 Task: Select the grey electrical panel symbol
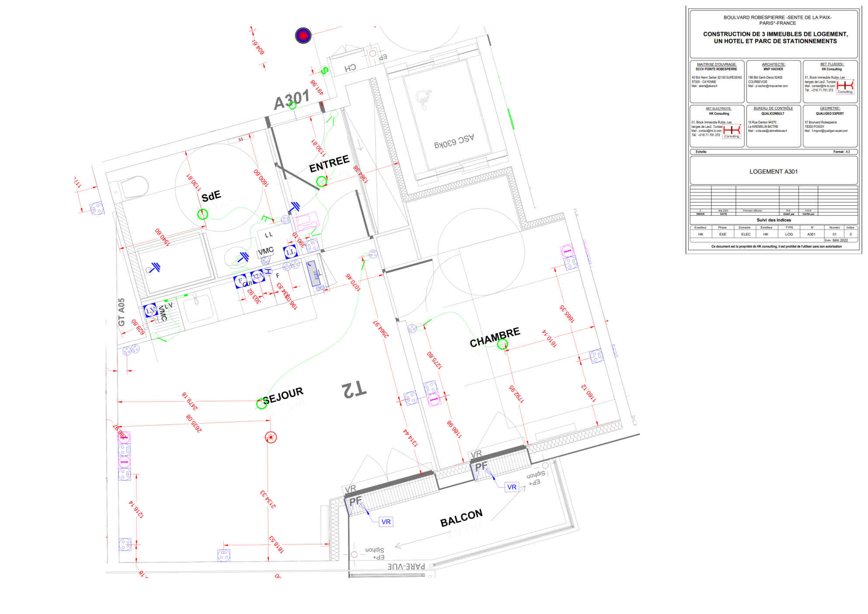click(314, 274)
